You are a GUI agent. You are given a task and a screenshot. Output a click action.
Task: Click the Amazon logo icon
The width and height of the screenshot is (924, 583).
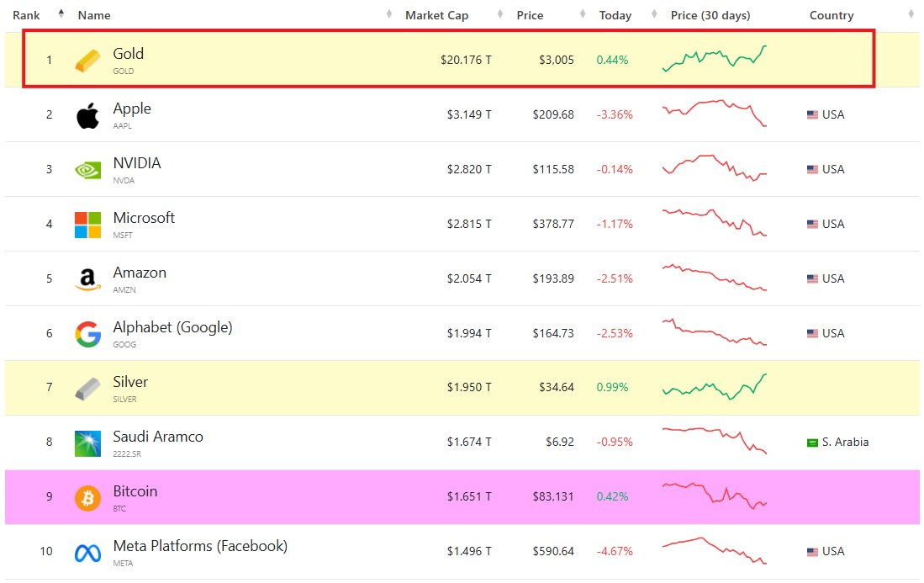pyautogui.click(x=87, y=279)
